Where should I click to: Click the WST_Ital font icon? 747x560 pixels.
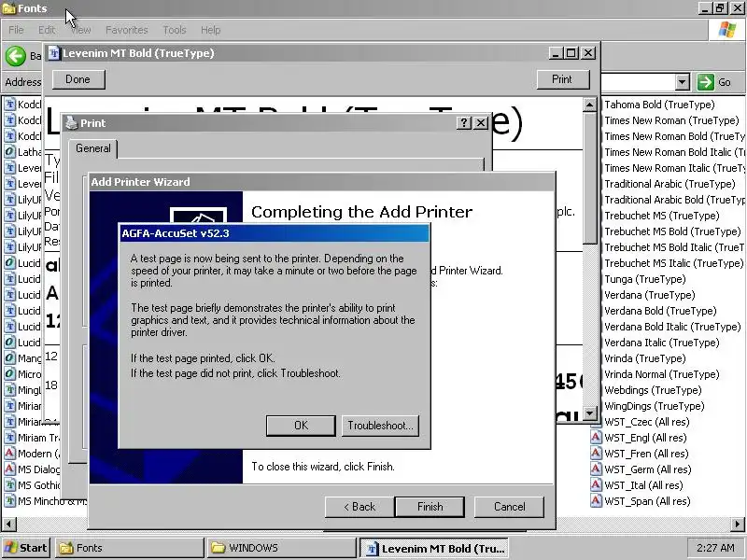tap(596, 484)
